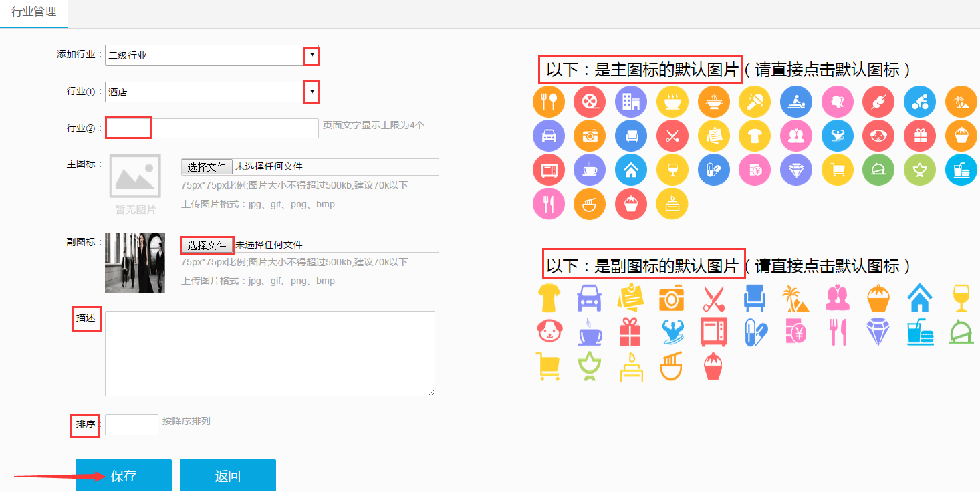The image size is (980, 492).
Task: Choose the flat orange noodle bowl sub icon
Action: click(x=672, y=366)
